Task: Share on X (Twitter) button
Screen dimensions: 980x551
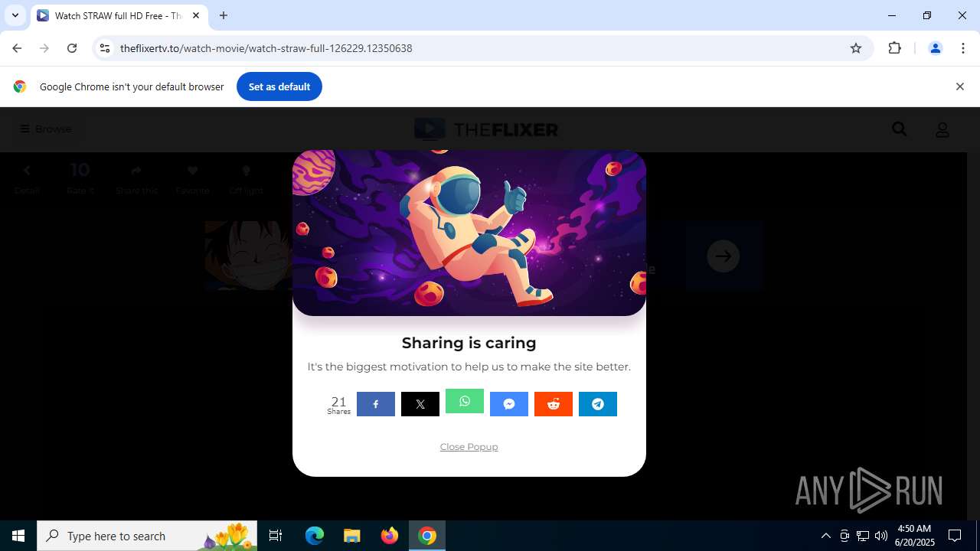Action: (420, 404)
